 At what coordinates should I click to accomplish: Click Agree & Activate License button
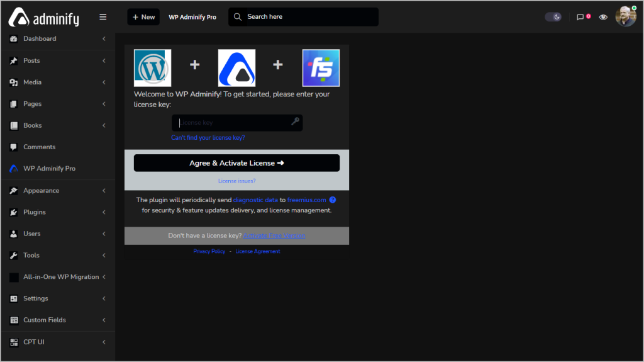coord(236,163)
